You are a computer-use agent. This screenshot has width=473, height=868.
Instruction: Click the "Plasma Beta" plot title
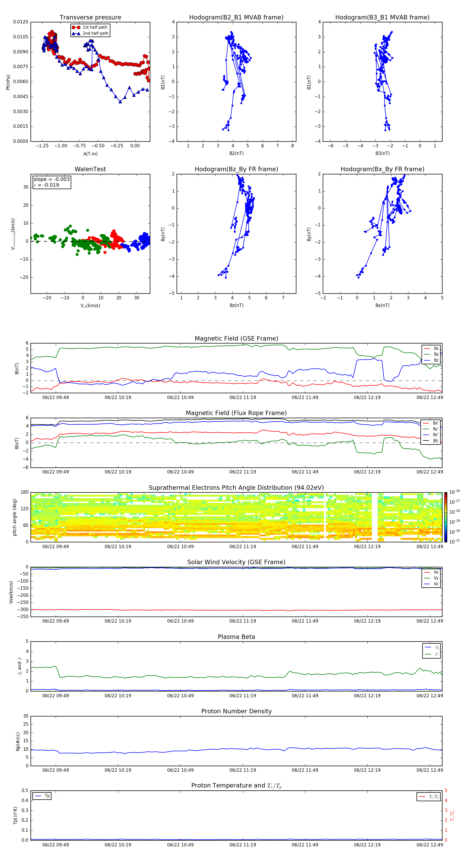pos(236,637)
